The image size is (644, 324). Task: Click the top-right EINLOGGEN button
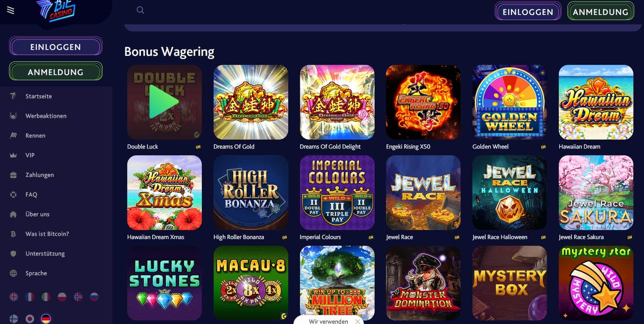click(528, 11)
